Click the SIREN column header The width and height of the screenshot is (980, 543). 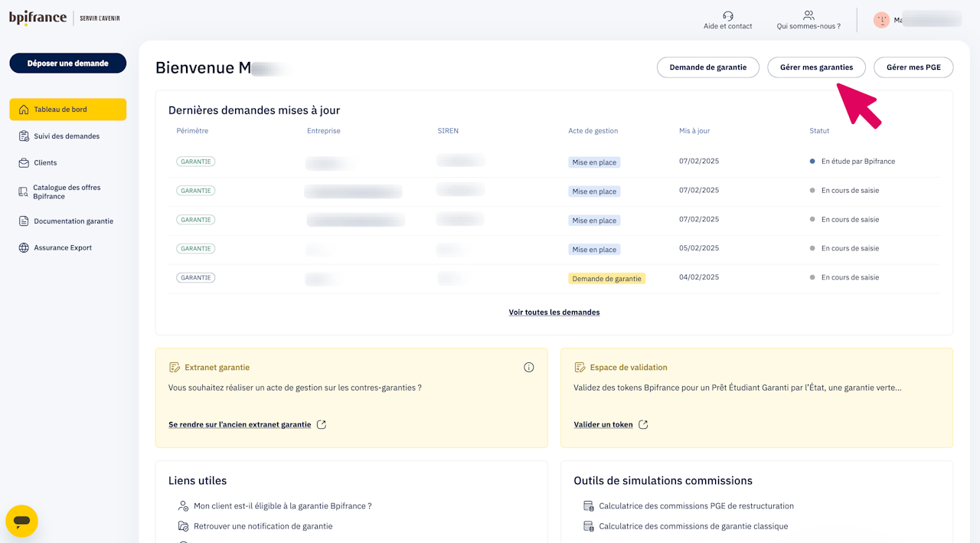pos(448,131)
